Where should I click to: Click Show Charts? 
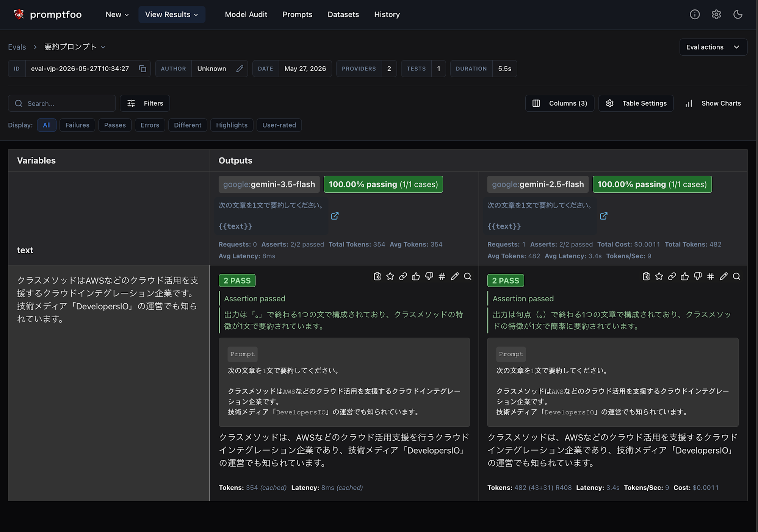pyautogui.click(x=713, y=103)
